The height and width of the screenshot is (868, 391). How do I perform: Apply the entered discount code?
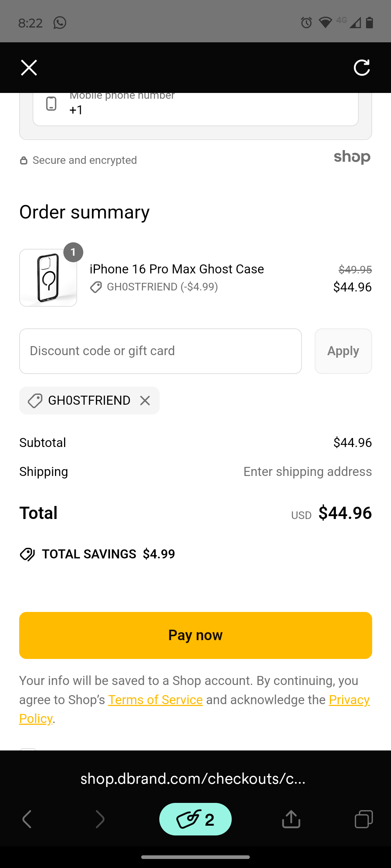[343, 351]
